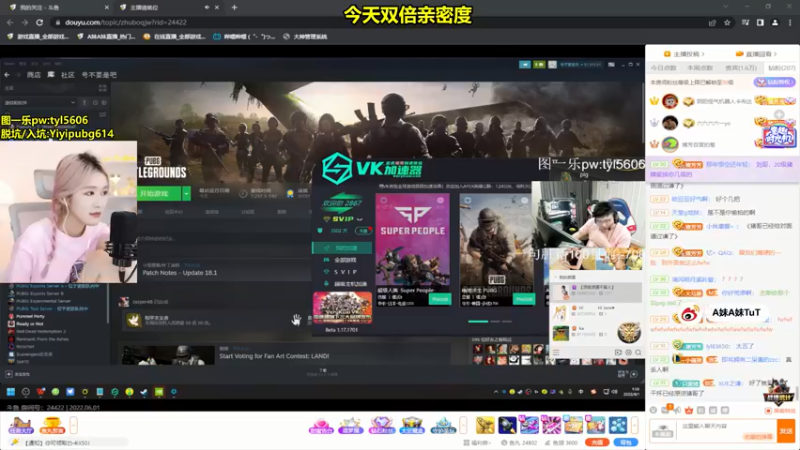Switch to 本周点数 ranking tab

tap(700, 68)
